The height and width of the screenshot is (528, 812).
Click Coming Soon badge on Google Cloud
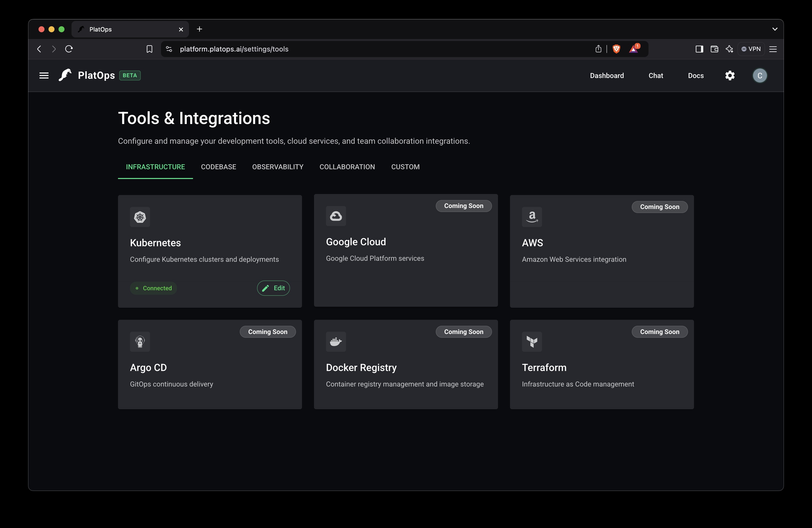[x=464, y=206]
